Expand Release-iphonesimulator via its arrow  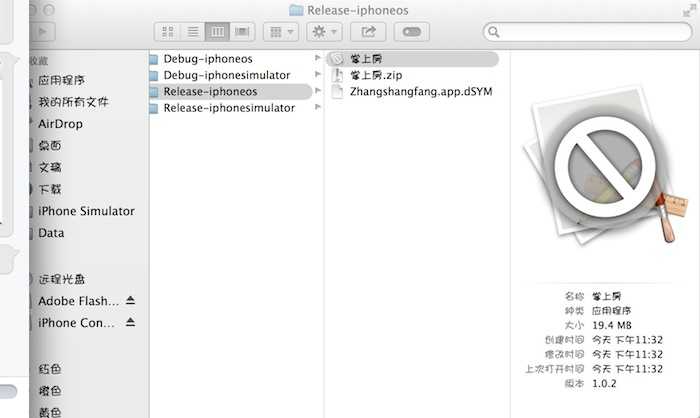[317, 107]
